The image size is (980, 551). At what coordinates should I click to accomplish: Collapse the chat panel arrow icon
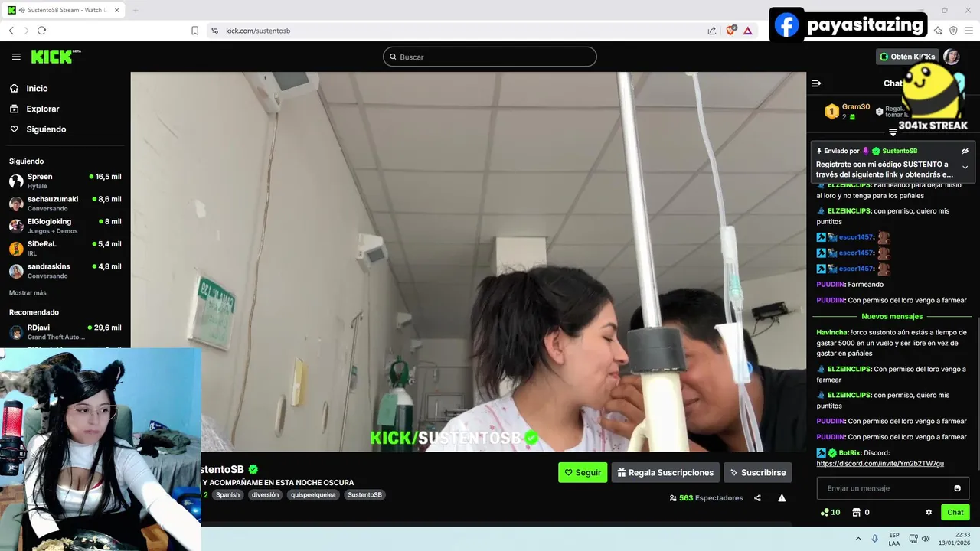tap(816, 83)
